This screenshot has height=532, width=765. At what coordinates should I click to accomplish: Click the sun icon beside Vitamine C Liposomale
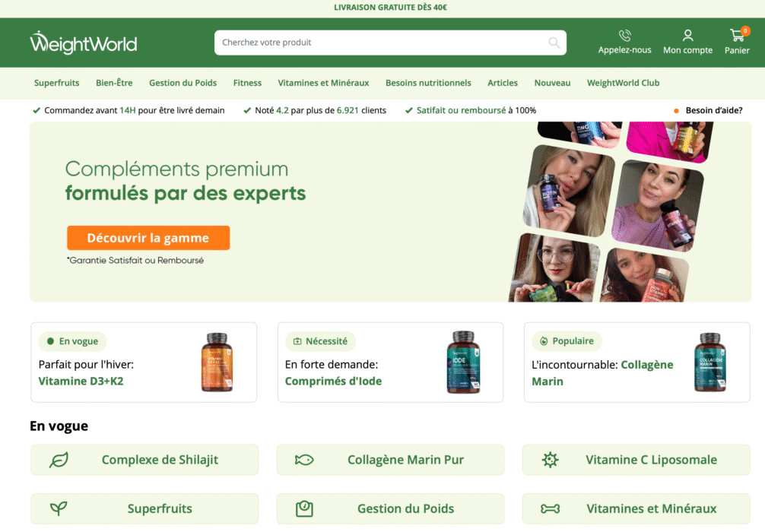550,460
